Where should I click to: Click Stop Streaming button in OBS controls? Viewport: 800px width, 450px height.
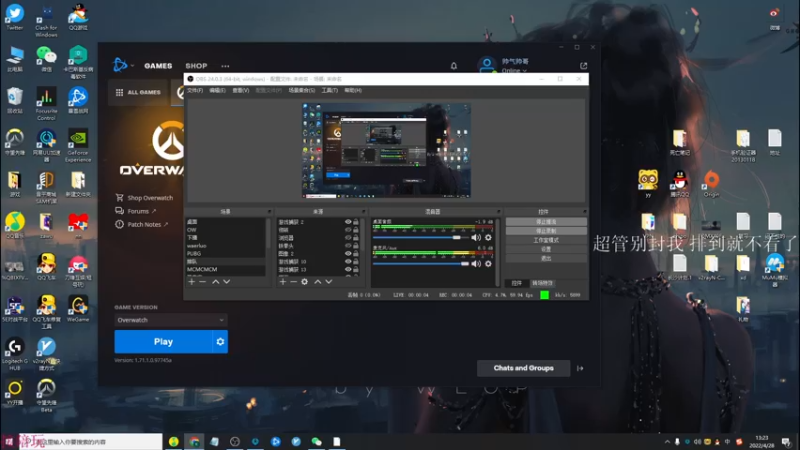point(546,222)
